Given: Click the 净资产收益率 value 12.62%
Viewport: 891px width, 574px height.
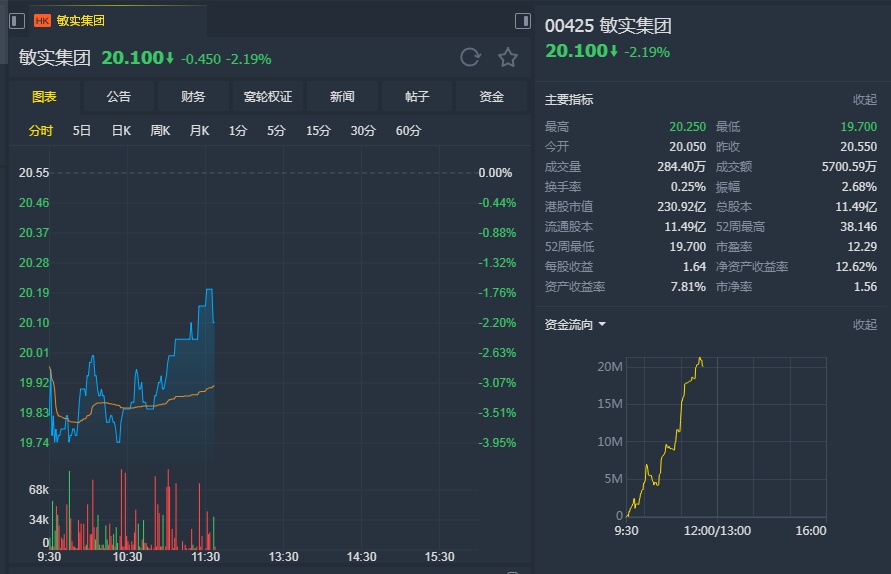Looking at the screenshot, I should [856, 267].
